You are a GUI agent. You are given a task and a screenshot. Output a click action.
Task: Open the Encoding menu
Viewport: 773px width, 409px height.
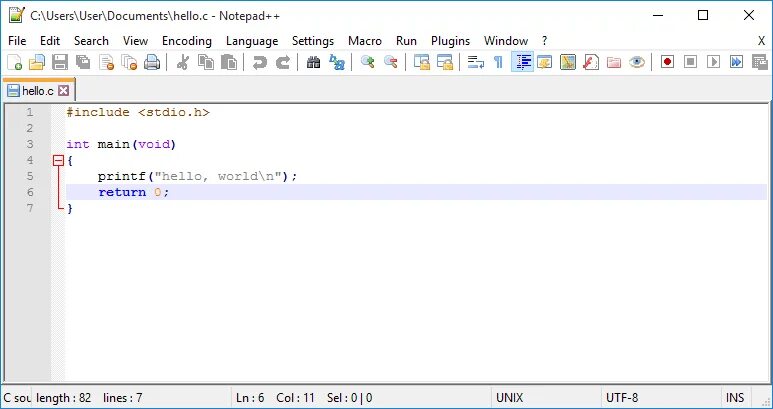[x=187, y=41]
